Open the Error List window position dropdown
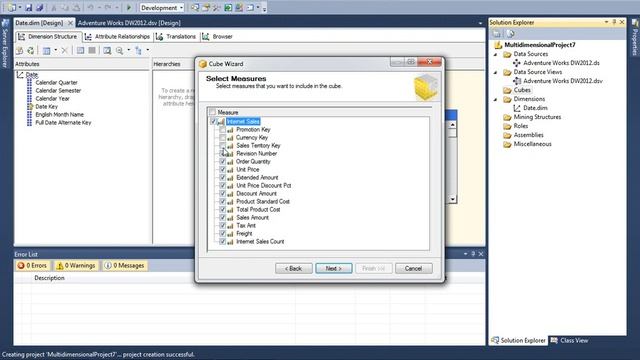The image size is (640, 360). (465, 254)
